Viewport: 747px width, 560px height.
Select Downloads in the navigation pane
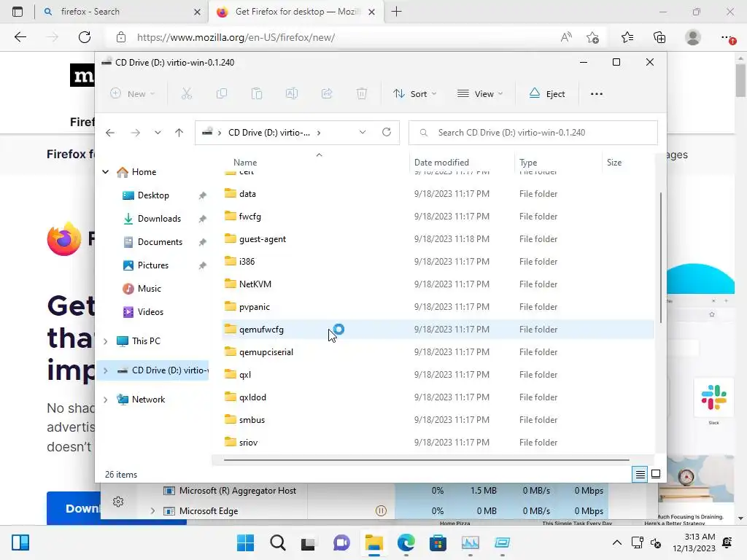[x=158, y=219]
